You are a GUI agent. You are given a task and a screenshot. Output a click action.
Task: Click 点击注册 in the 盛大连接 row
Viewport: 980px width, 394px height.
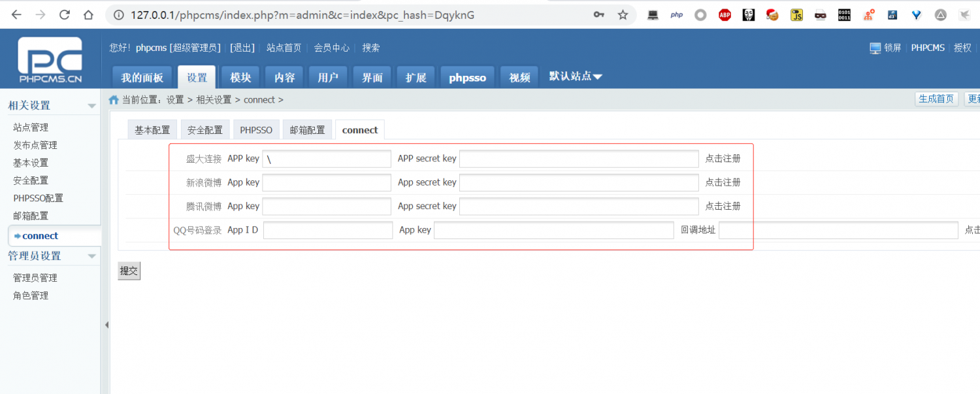tap(723, 159)
